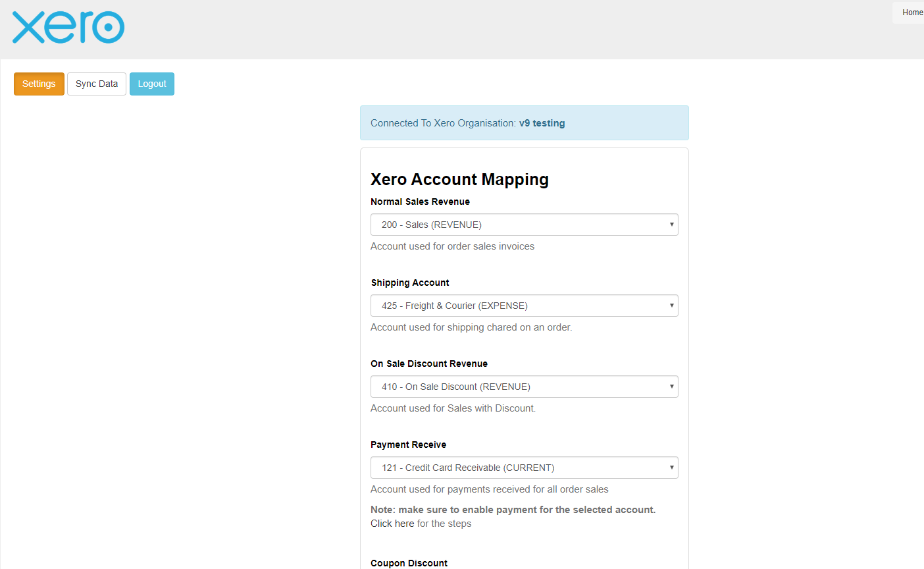Follow the 'Click here' steps link
The width and height of the screenshot is (924, 569).
[x=392, y=524]
